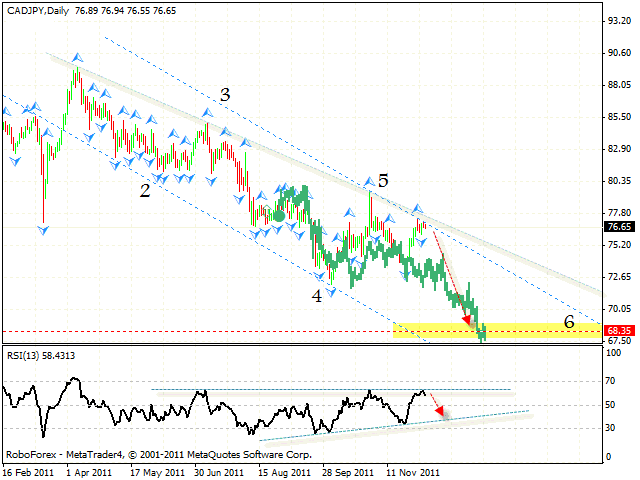640x480 pixels.
Task: Click the blue fractal arrow below wave label 4
Action: point(331,291)
